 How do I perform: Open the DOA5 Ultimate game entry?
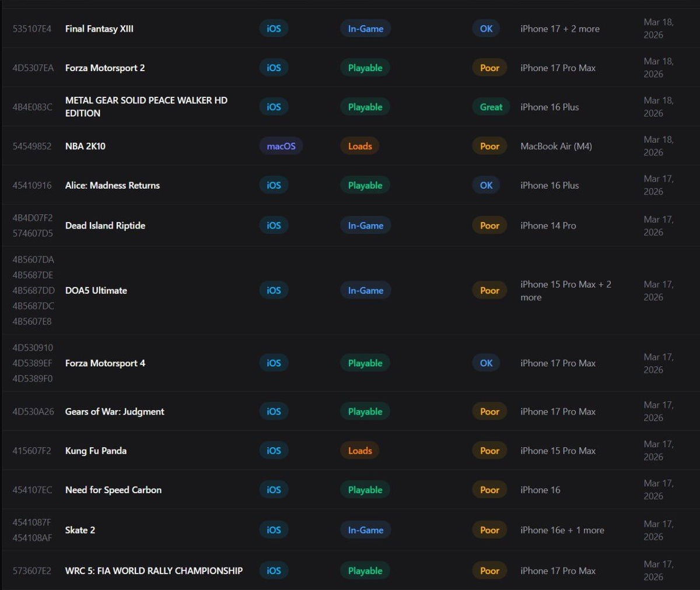(x=96, y=290)
